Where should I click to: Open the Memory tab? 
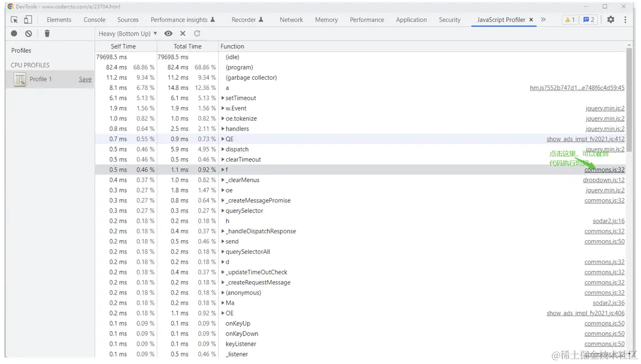[326, 19]
